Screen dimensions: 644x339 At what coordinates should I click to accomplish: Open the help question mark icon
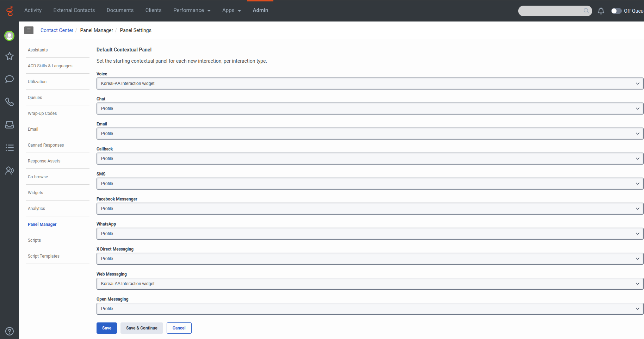tap(10, 331)
